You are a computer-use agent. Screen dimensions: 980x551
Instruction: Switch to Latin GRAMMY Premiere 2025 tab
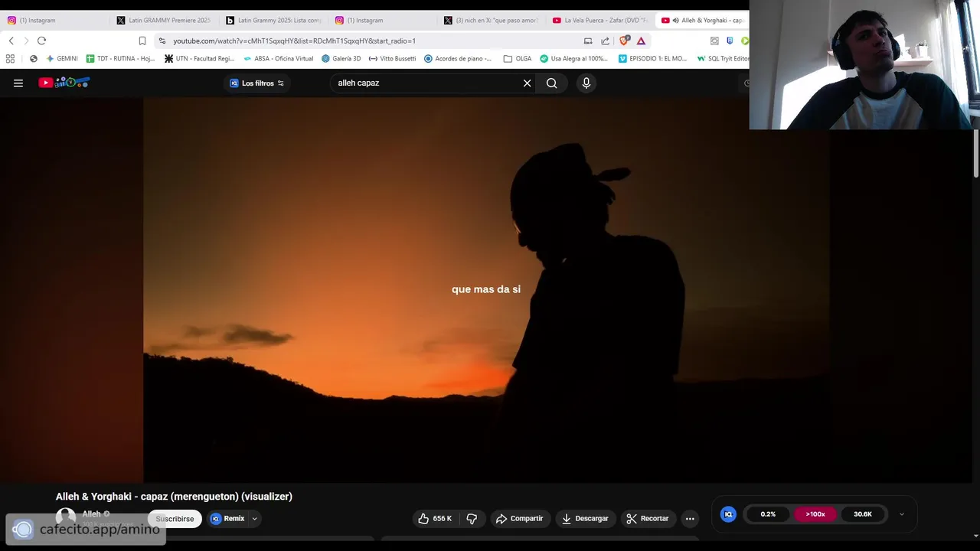coord(165,21)
